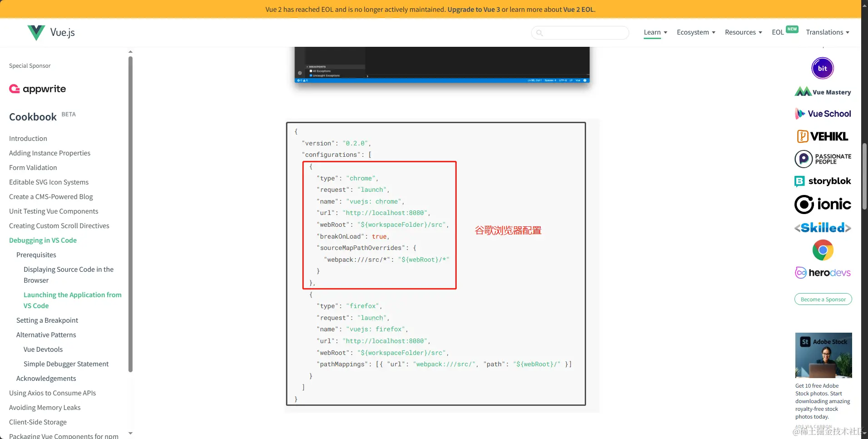The width and height of the screenshot is (868, 439).
Task: Open the Adobe Stock ad text
Action: pos(823,401)
